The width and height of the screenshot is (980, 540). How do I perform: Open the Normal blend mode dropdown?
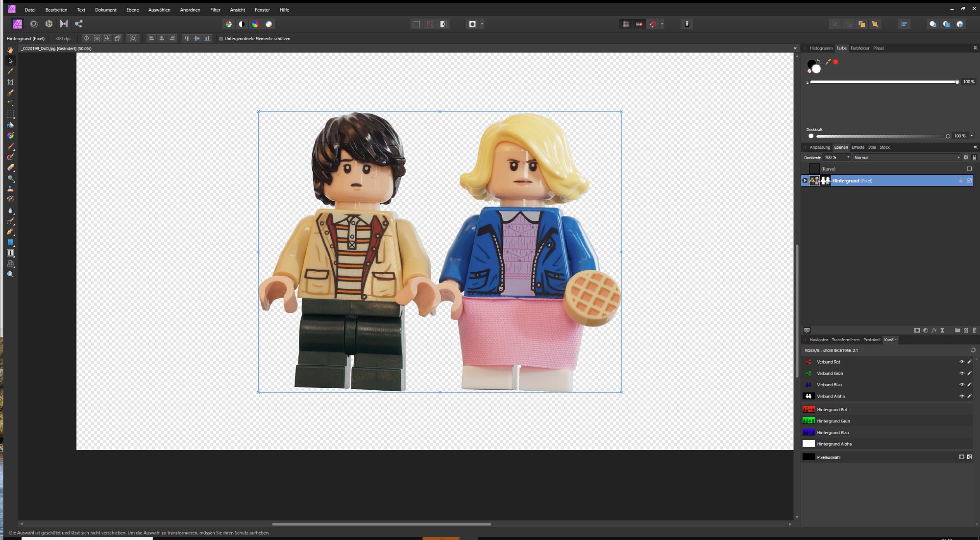click(906, 158)
